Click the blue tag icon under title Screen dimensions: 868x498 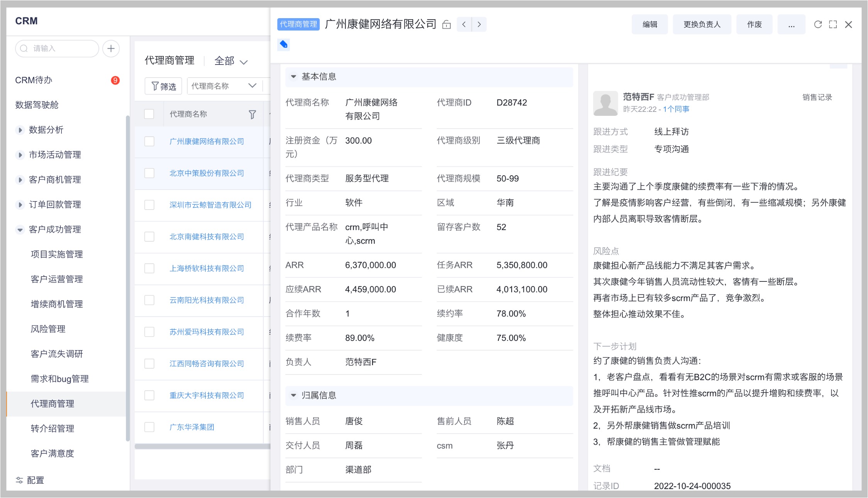[283, 44]
